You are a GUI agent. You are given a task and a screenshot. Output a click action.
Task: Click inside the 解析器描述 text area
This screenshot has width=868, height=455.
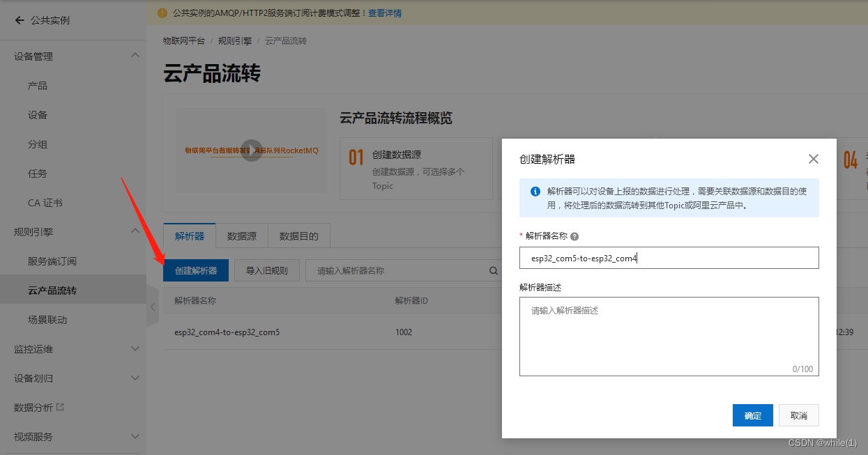669,334
